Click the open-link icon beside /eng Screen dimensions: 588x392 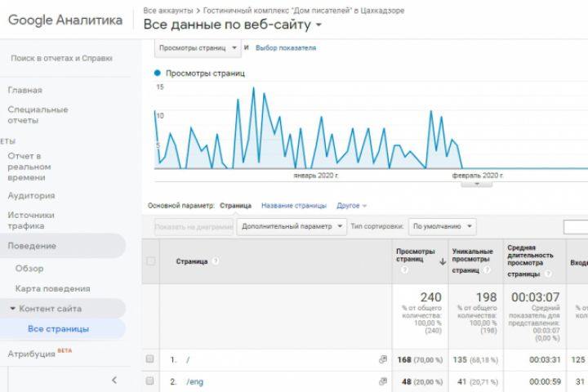click(383, 381)
